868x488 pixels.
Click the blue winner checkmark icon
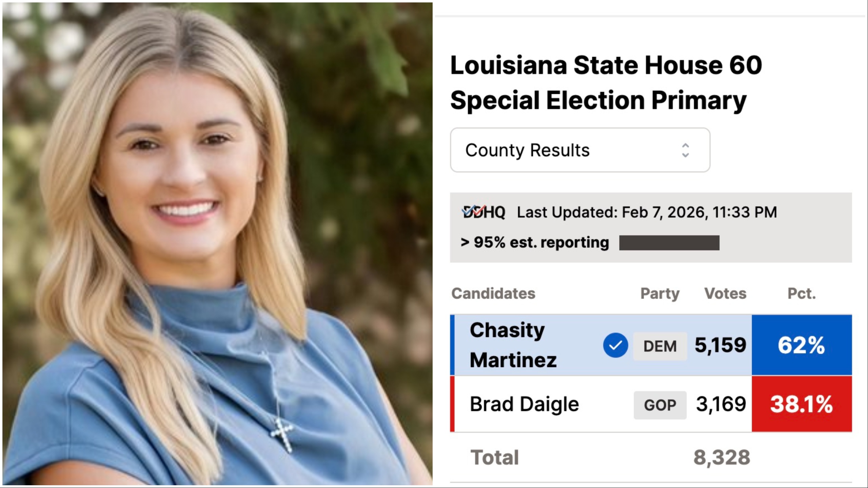[x=615, y=345]
